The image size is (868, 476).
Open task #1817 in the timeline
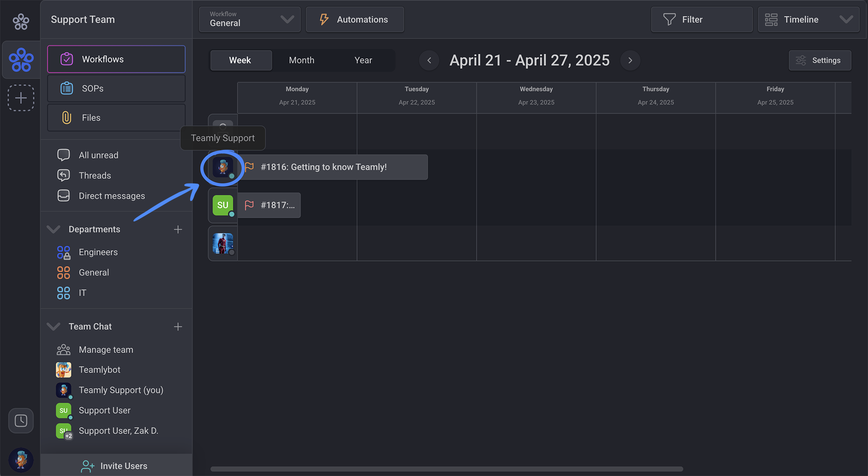pos(269,205)
